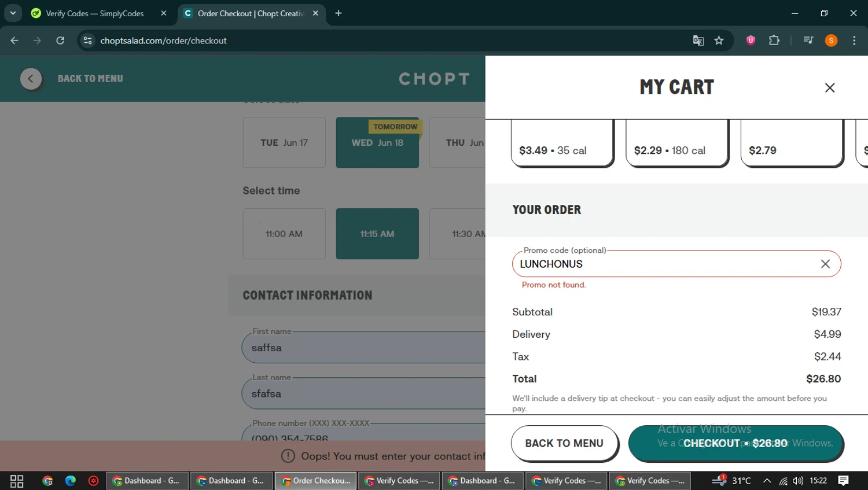Open a new browser tab

339,13
